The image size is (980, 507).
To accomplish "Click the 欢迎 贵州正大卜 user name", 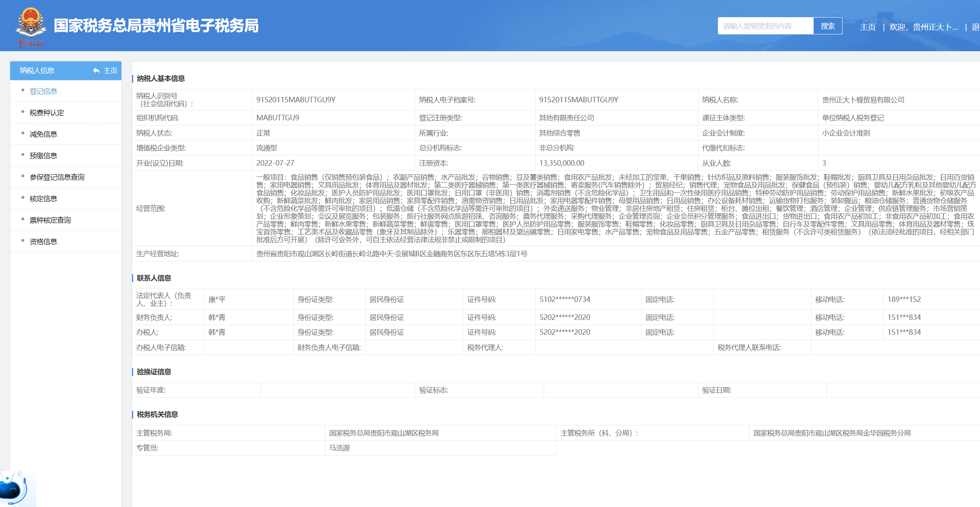I will pyautogui.click(x=923, y=27).
